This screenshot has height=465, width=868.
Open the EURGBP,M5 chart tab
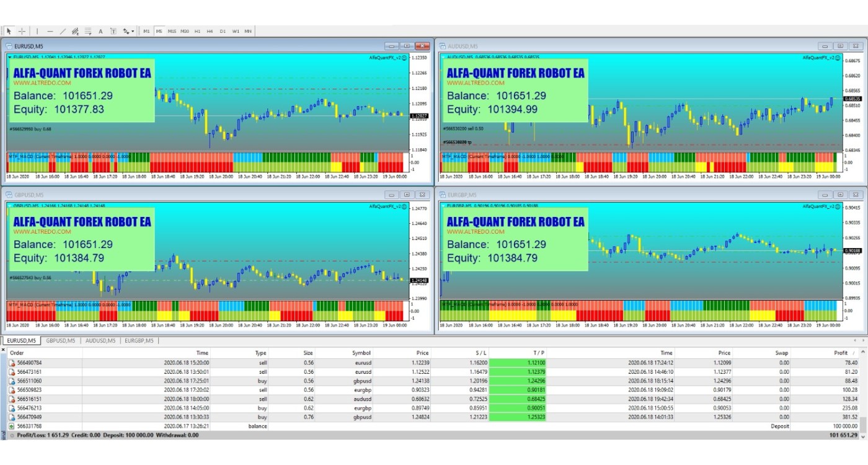click(x=139, y=340)
